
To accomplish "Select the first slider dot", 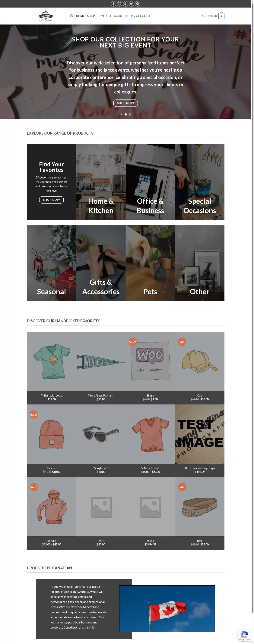I will (x=122, y=115).
